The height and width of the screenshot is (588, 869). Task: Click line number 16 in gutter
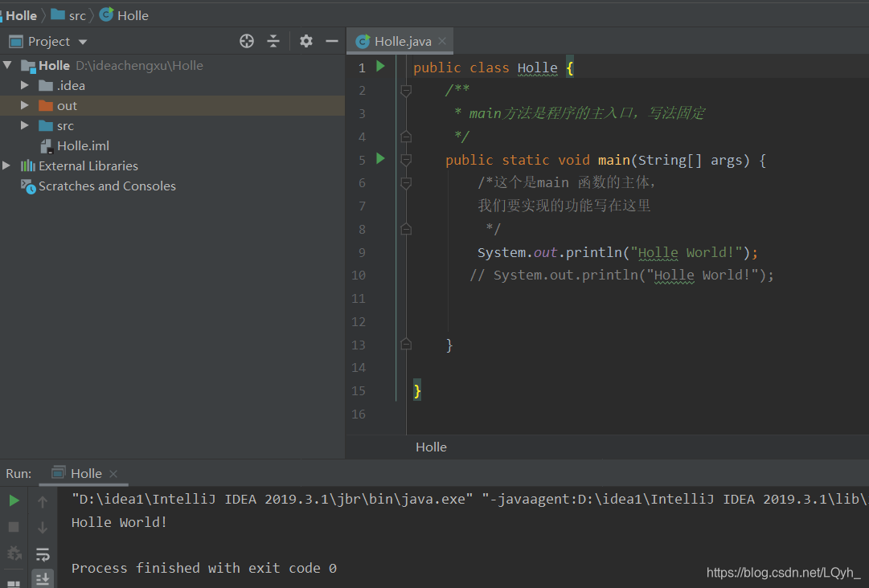(x=359, y=414)
